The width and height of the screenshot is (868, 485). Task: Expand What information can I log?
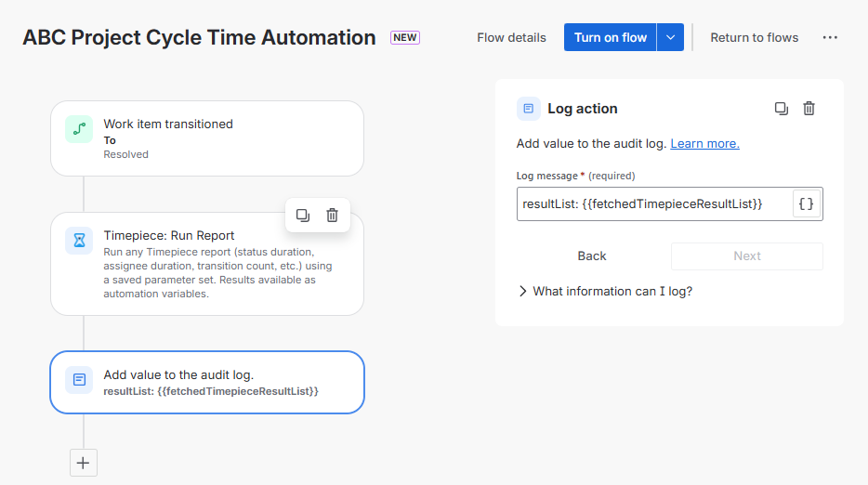click(x=605, y=291)
